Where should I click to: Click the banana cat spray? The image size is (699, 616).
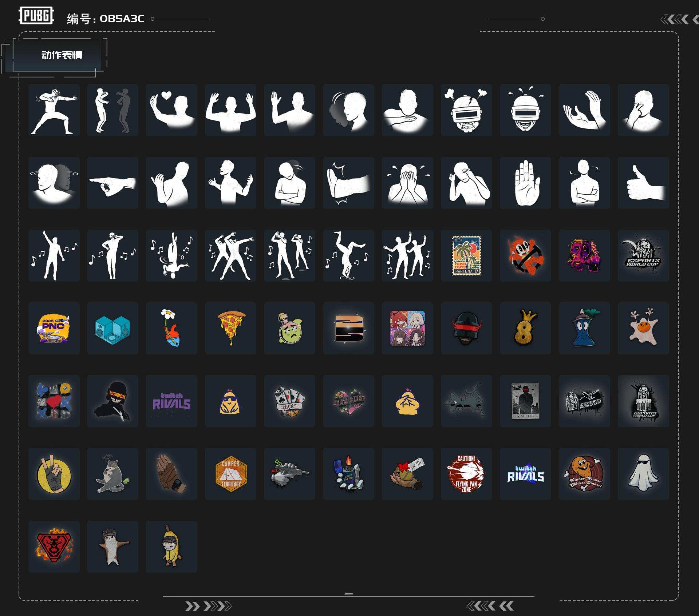tap(171, 546)
